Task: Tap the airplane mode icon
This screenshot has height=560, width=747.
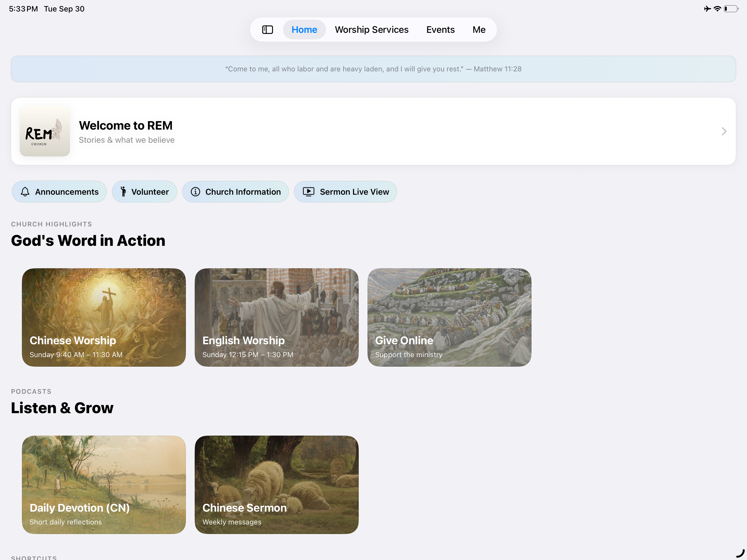Action: pyautogui.click(x=707, y=9)
